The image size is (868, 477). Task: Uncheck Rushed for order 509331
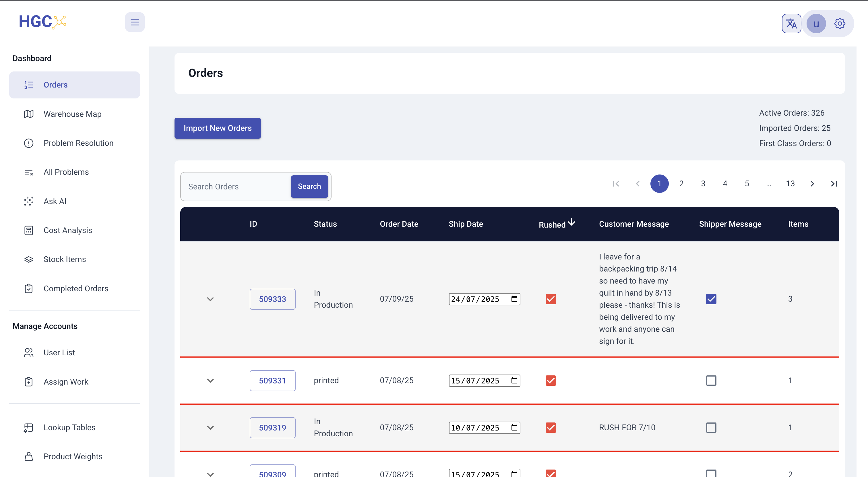(x=551, y=380)
